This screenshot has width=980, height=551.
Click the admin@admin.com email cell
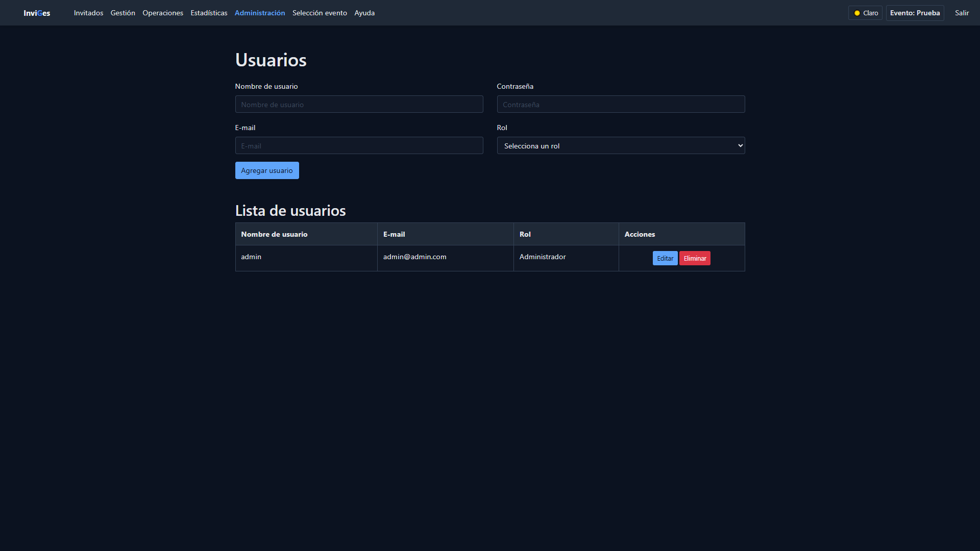(414, 257)
